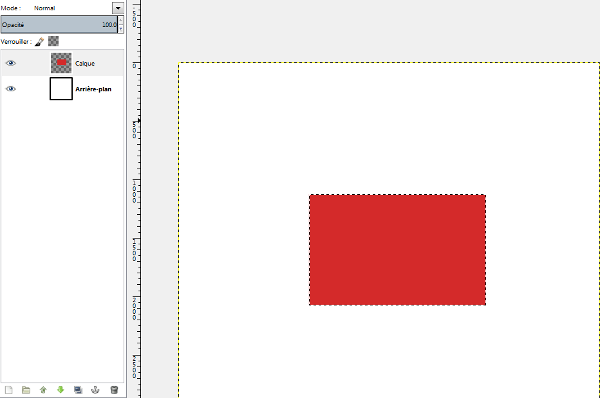Hide the Arrière-plan layer eye icon
The image size is (600, 398).
11,89
